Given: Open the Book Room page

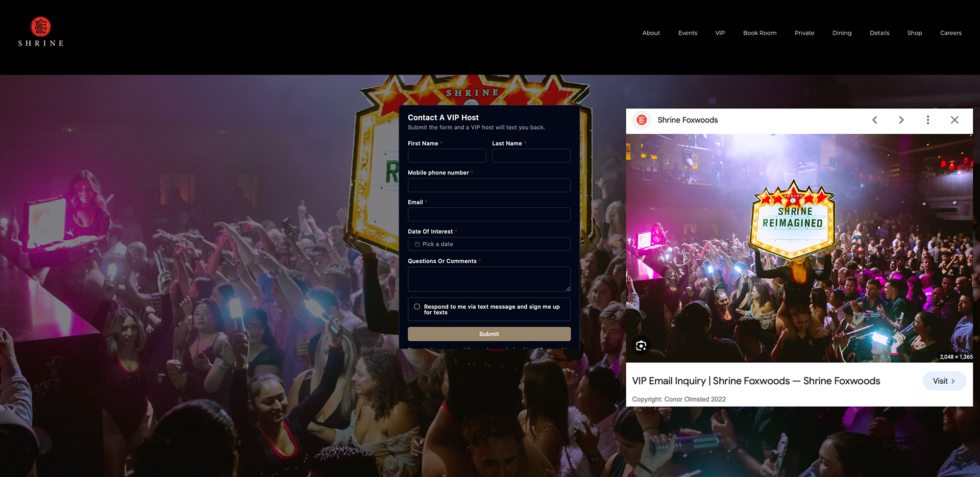Looking at the screenshot, I should pos(759,33).
